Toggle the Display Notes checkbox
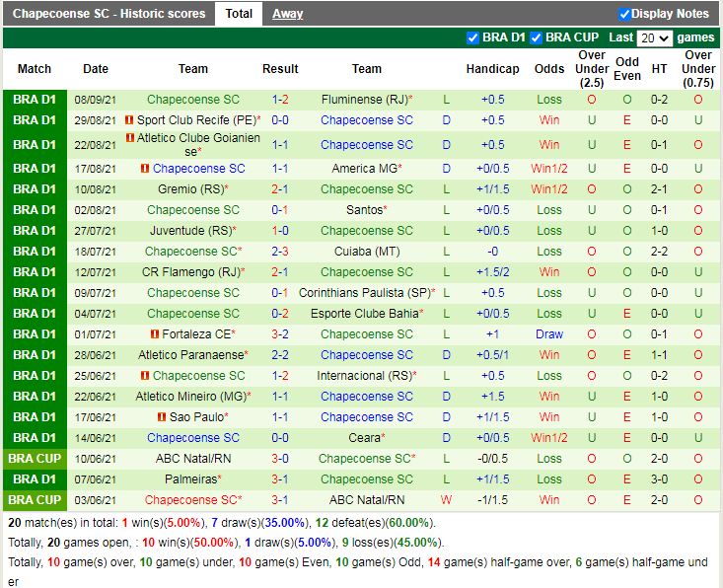The image size is (723, 588). [624, 14]
